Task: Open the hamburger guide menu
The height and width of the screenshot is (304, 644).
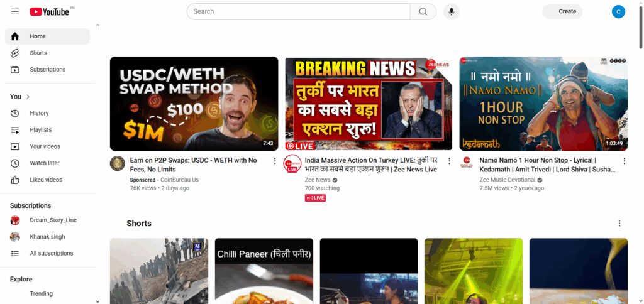Action: tap(15, 11)
